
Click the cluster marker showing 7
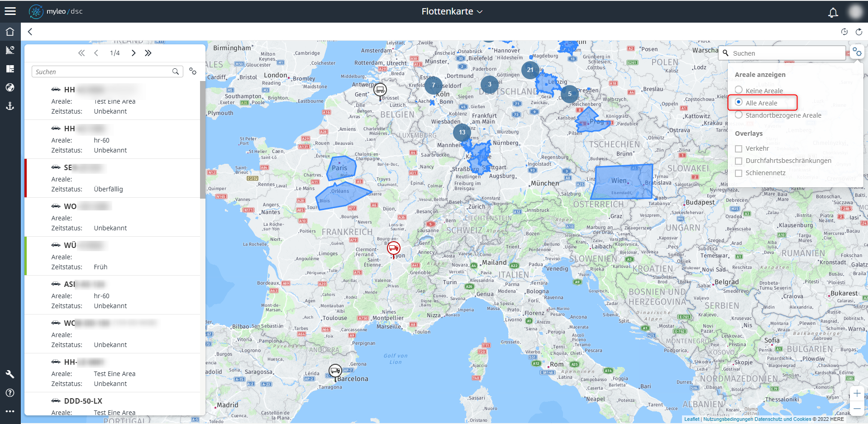click(x=433, y=85)
